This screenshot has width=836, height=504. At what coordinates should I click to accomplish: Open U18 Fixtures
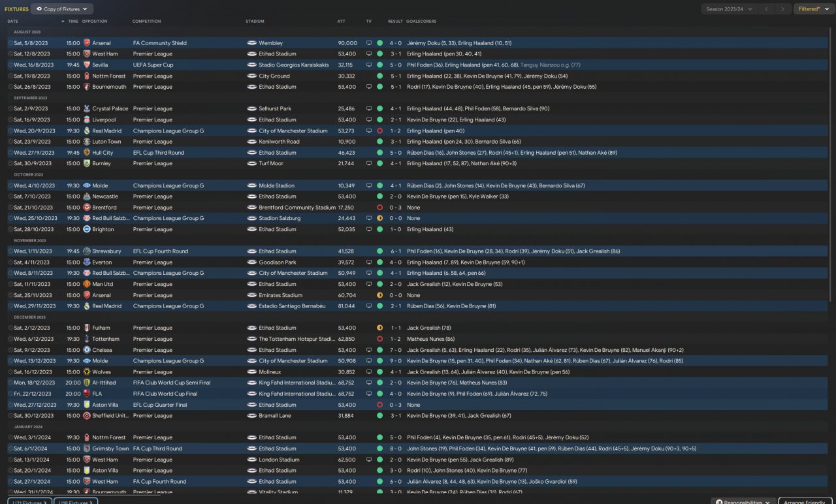[x=76, y=501]
